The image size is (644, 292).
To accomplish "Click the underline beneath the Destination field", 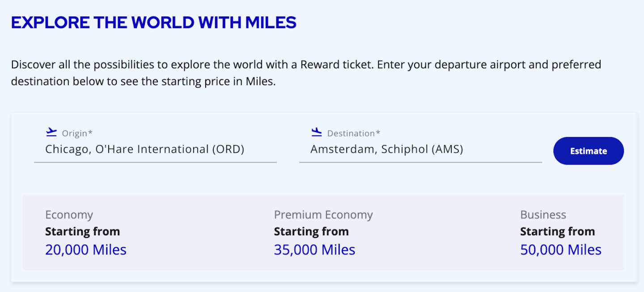I will (420, 162).
